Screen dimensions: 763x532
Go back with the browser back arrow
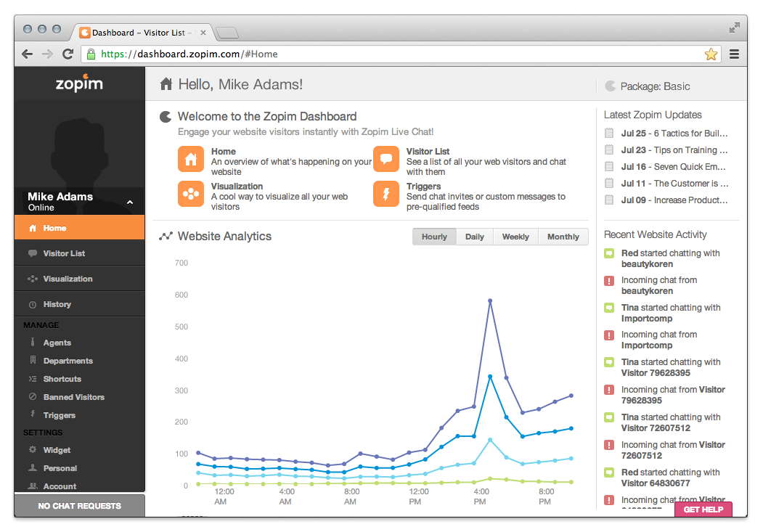pyautogui.click(x=28, y=54)
